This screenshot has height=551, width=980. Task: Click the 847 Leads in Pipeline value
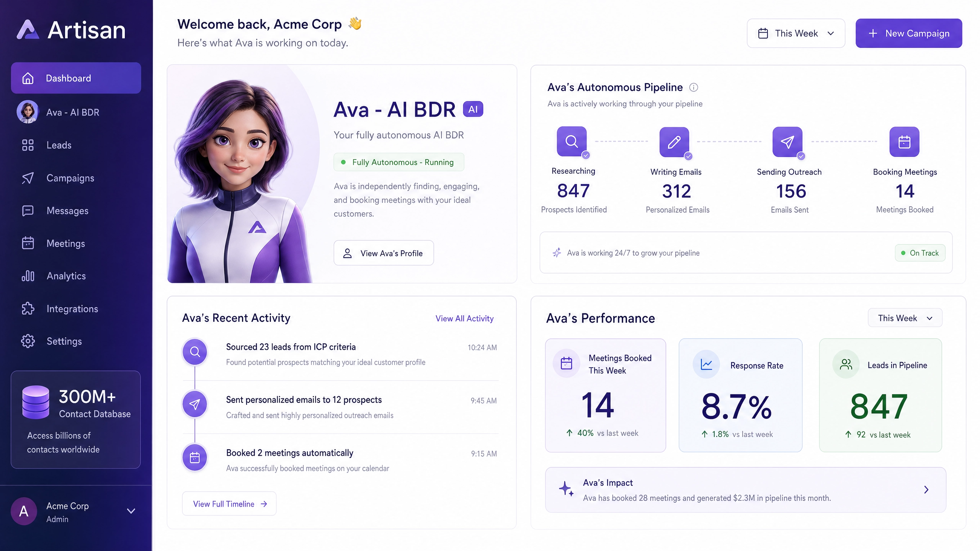click(x=879, y=406)
